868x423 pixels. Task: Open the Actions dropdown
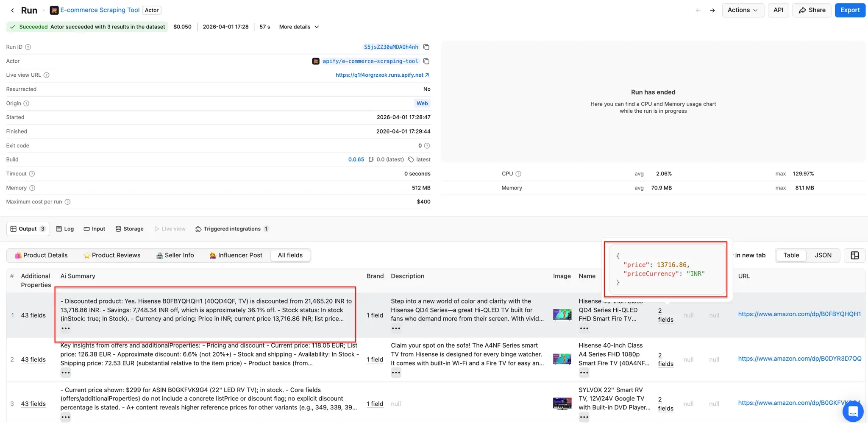click(x=743, y=10)
